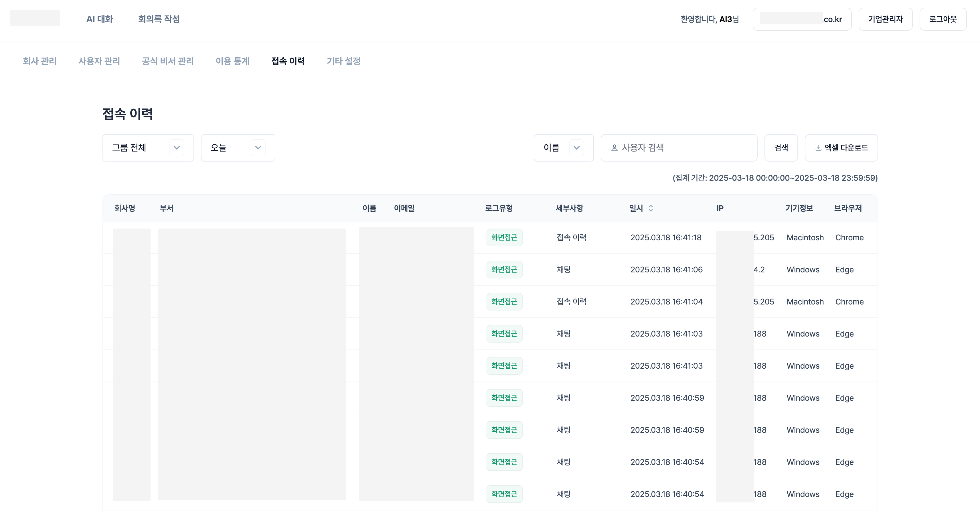Screen dimensions: 980x511
Task: Open AI 대화 in top navigation
Action: click(x=100, y=19)
